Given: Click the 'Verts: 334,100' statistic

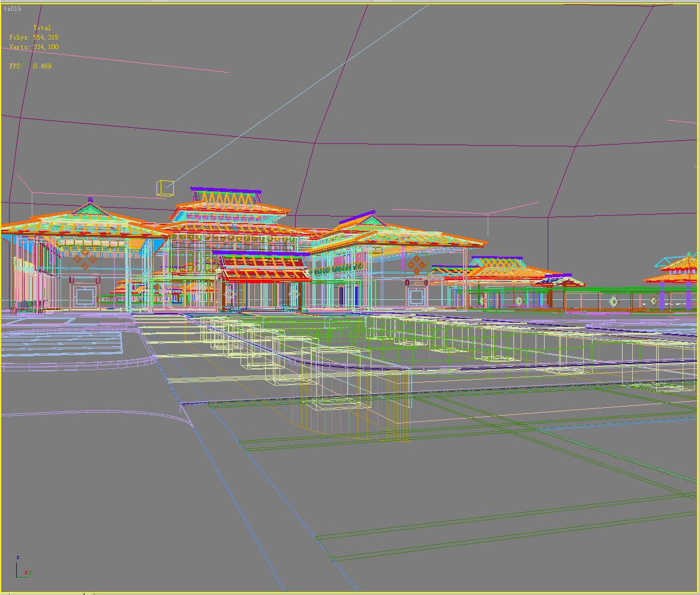Looking at the screenshot, I should pyautogui.click(x=34, y=47).
